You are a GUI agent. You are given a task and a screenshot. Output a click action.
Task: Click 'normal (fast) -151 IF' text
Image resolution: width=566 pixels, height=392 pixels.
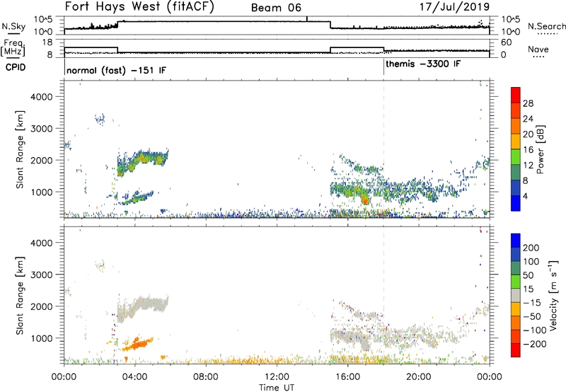click(x=116, y=70)
